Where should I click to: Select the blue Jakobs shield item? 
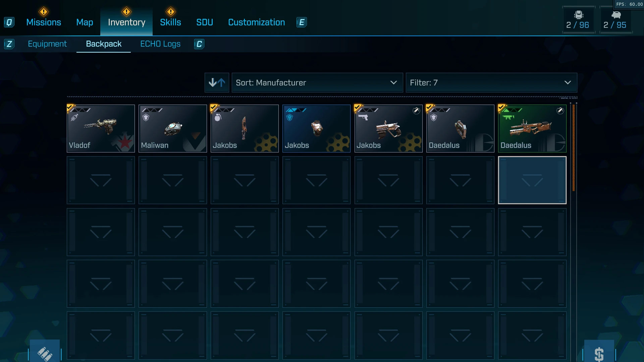pyautogui.click(x=316, y=129)
